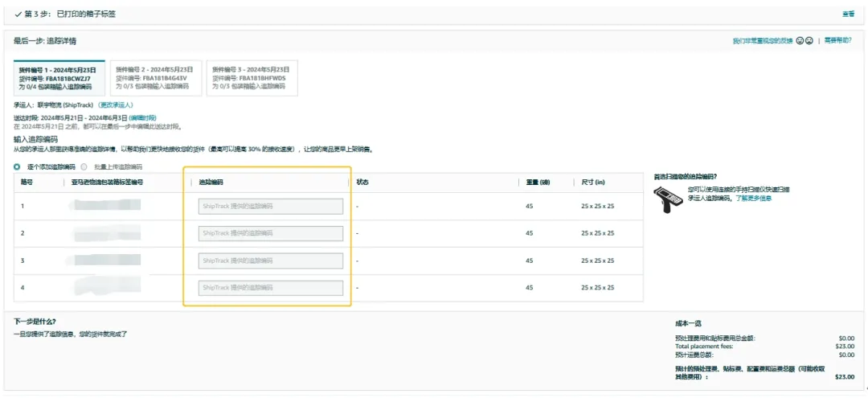Click the 我们非常重视您的反馈 feedback link
868x398 pixels.
(762, 40)
